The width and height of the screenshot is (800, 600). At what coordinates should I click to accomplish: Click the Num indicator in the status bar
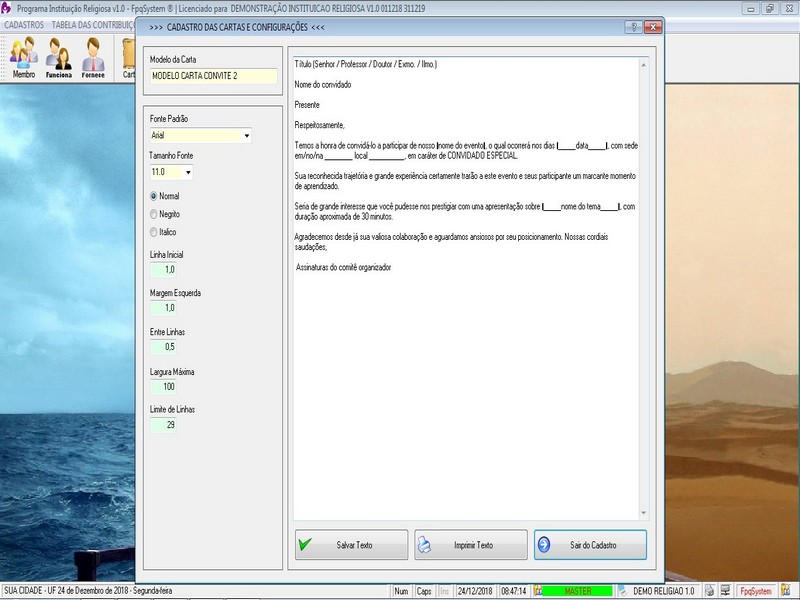pyautogui.click(x=402, y=591)
